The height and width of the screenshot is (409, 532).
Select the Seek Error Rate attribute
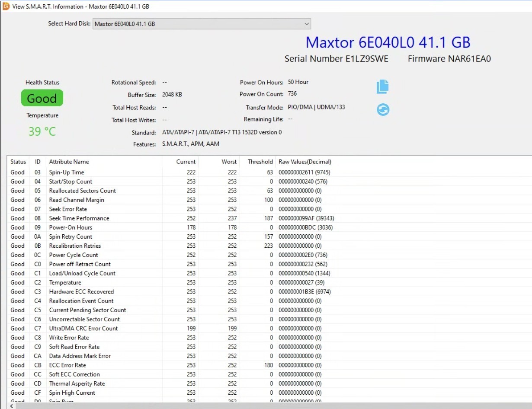[x=270, y=209]
